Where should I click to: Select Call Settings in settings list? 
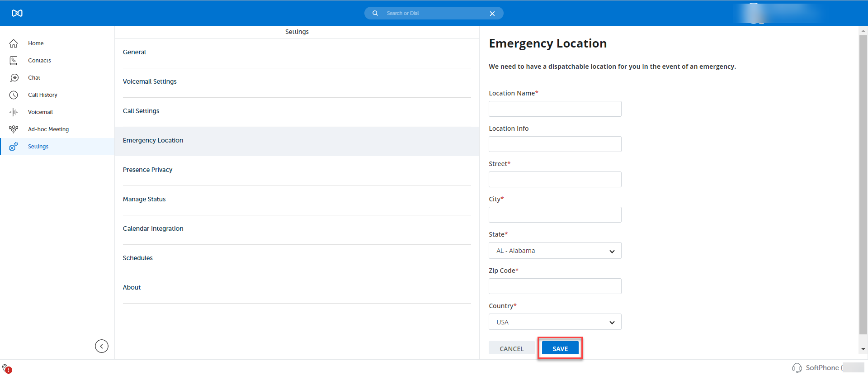(x=141, y=111)
